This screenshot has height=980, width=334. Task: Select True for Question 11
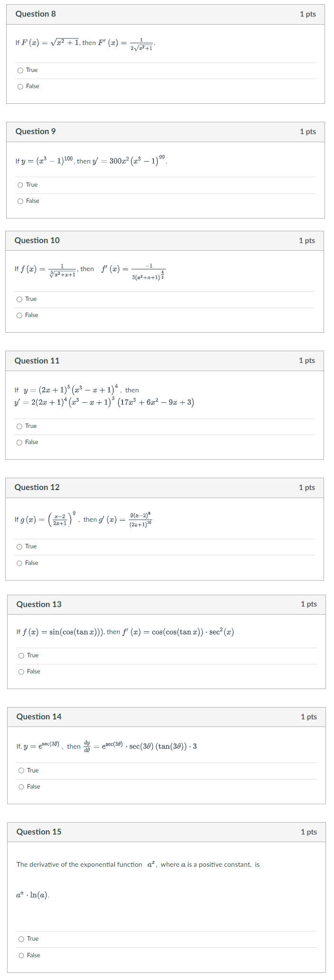(x=20, y=426)
